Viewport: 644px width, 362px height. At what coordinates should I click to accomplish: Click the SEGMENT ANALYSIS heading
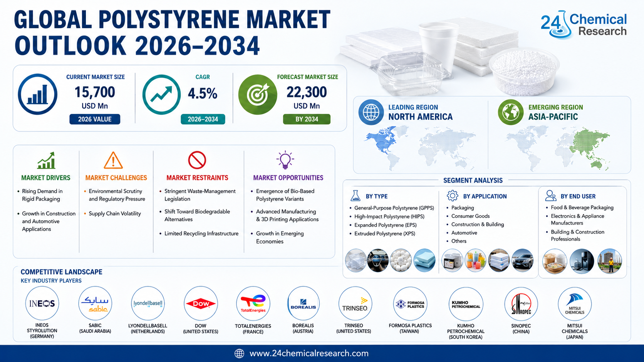point(473,180)
